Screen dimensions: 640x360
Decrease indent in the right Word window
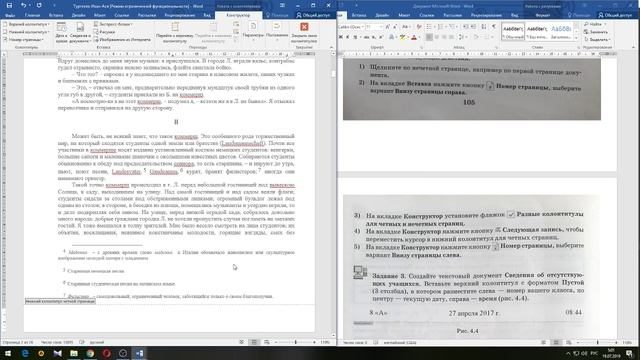(465, 27)
